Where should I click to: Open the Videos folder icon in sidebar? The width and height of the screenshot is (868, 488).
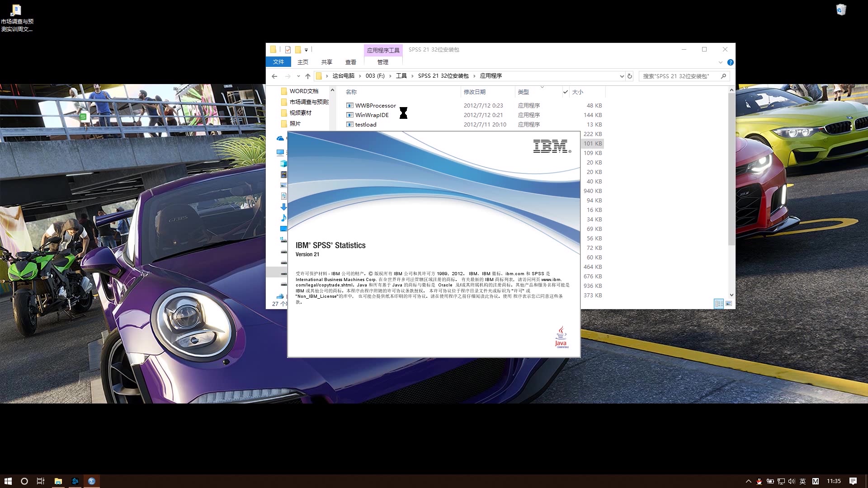283,174
